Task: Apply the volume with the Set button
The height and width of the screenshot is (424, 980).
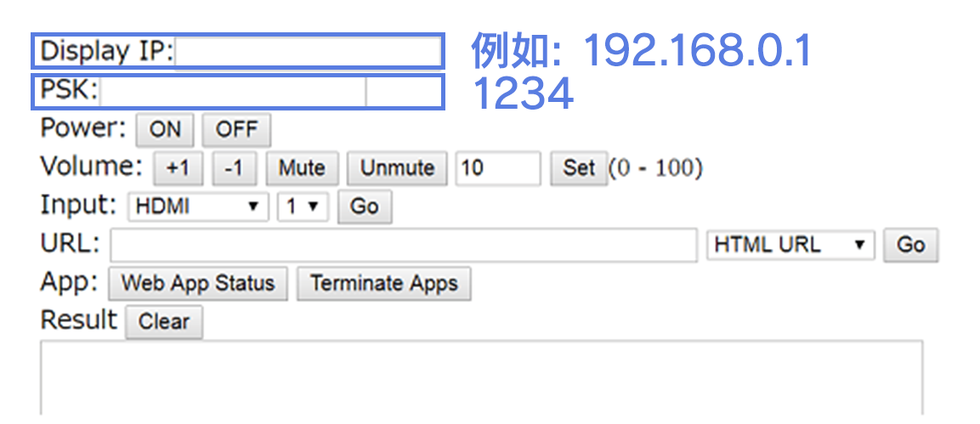Action: click(x=578, y=168)
